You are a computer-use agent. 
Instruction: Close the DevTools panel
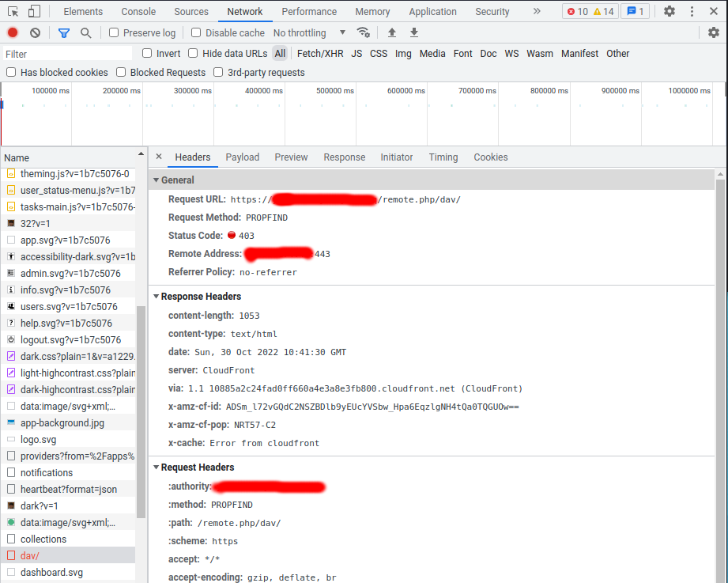tap(714, 11)
